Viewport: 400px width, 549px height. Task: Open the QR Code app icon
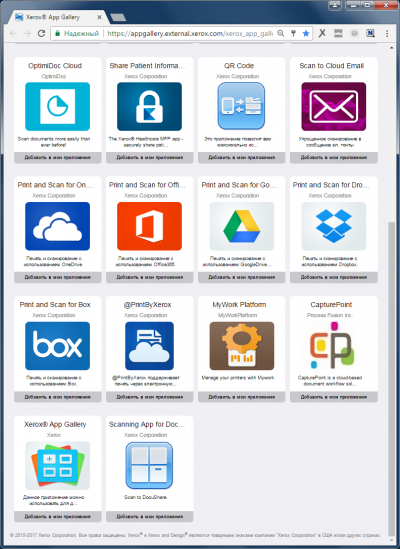pos(241,106)
